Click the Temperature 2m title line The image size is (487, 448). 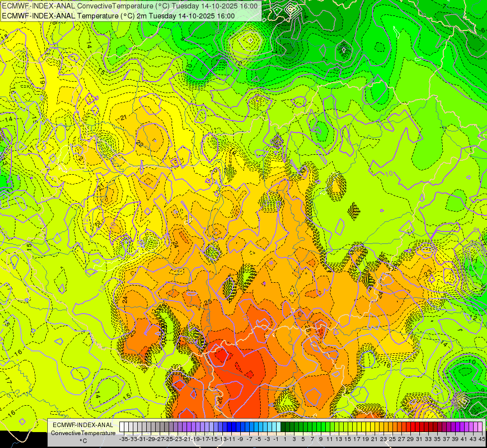point(118,16)
